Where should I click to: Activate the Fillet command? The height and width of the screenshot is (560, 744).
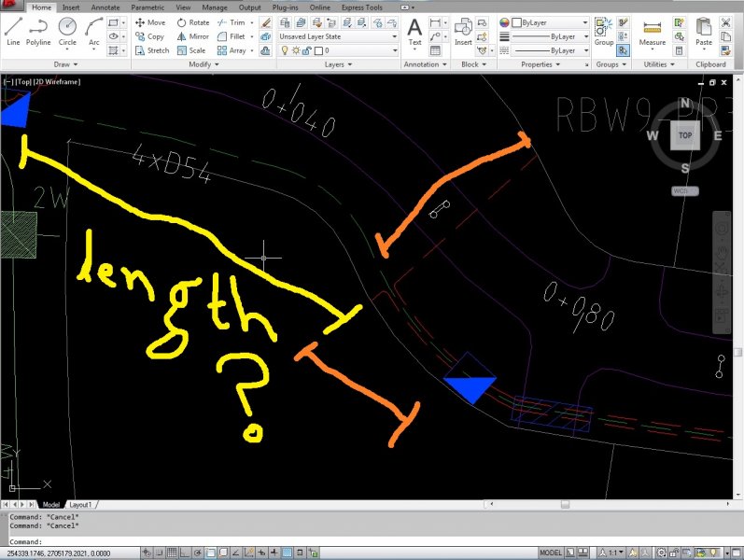(x=232, y=36)
